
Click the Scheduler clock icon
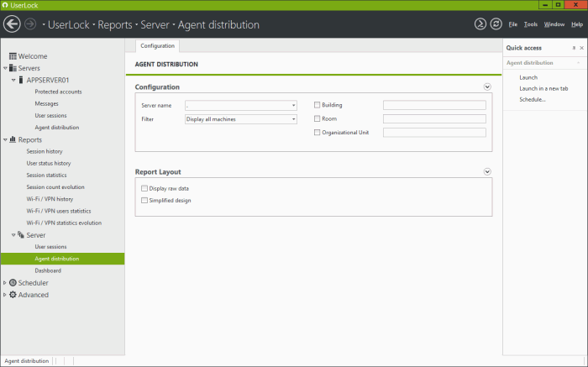[x=13, y=283]
